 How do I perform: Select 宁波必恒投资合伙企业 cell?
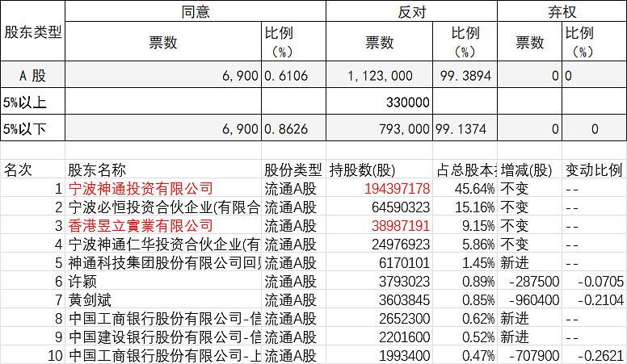[x=163, y=207]
